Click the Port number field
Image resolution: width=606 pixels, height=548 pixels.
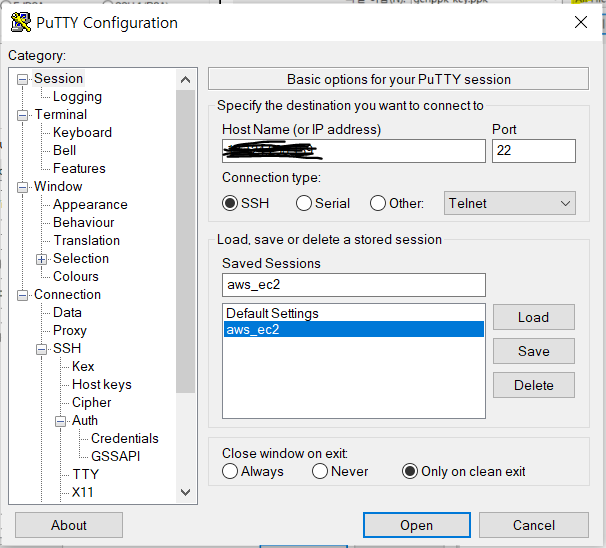coord(534,151)
